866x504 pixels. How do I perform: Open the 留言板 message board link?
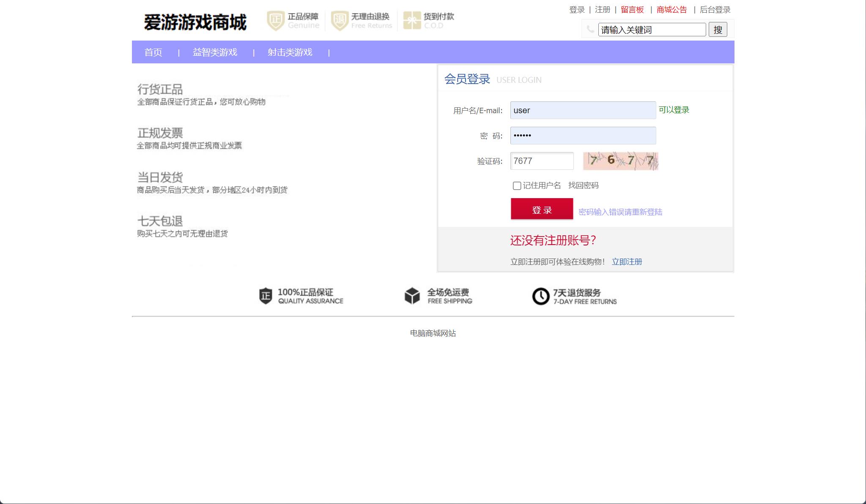coord(632,9)
